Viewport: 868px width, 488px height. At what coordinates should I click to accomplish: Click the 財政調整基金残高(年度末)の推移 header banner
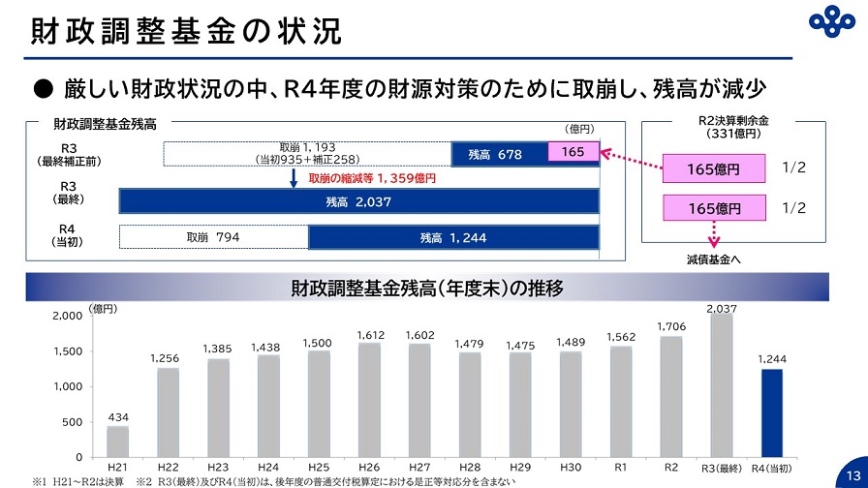pos(427,288)
